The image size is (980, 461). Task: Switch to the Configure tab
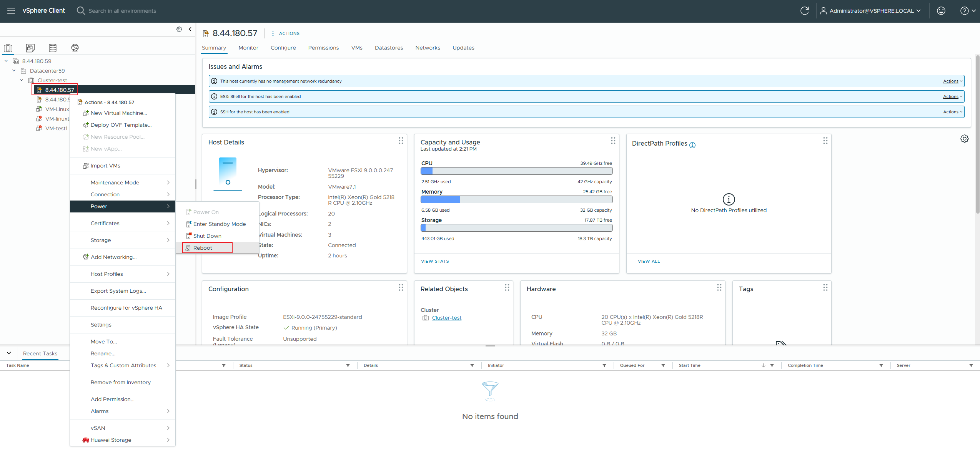(283, 48)
